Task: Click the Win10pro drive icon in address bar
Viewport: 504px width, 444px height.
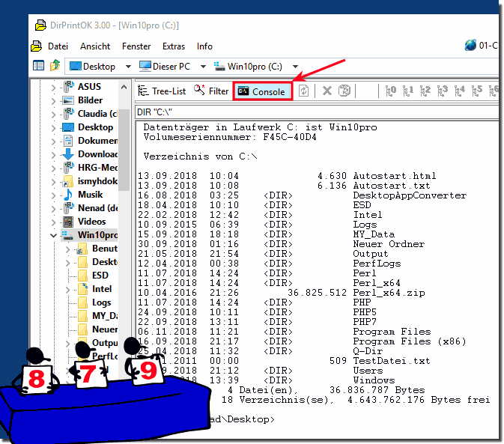Action: click(219, 67)
